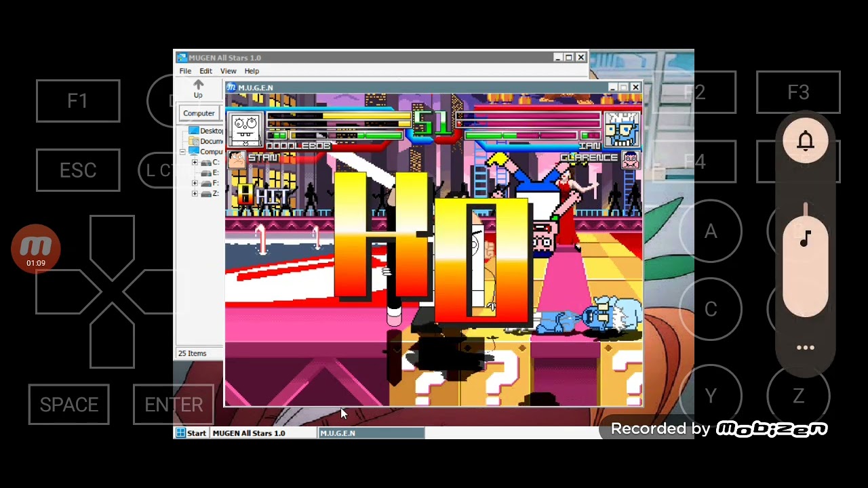Click the Computer path button

(199, 113)
